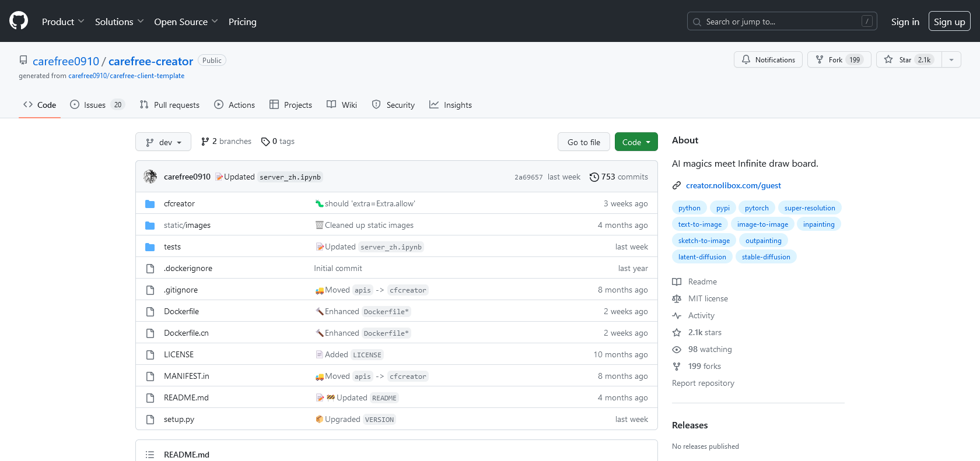The width and height of the screenshot is (980, 461).
Task: Open the dev branch selector dropdown
Action: 163,142
